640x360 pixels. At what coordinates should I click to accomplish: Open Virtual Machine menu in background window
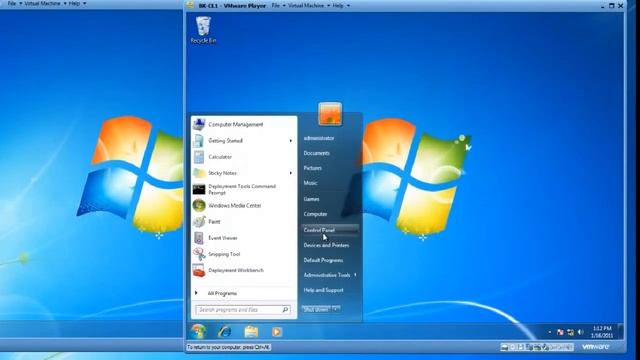(x=45, y=3)
